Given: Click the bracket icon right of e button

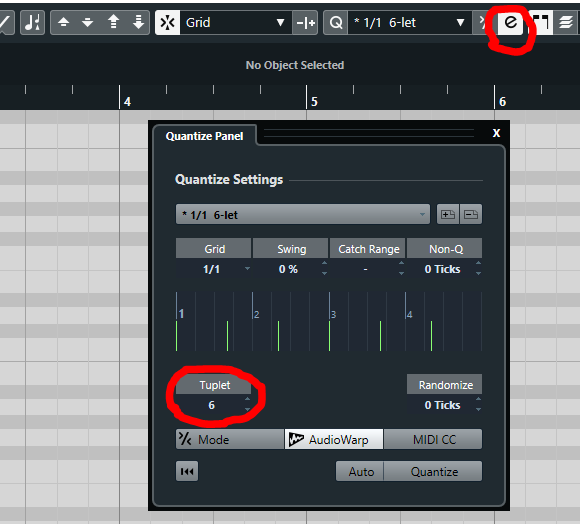Looking at the screenshot, I should click(540, 23).
